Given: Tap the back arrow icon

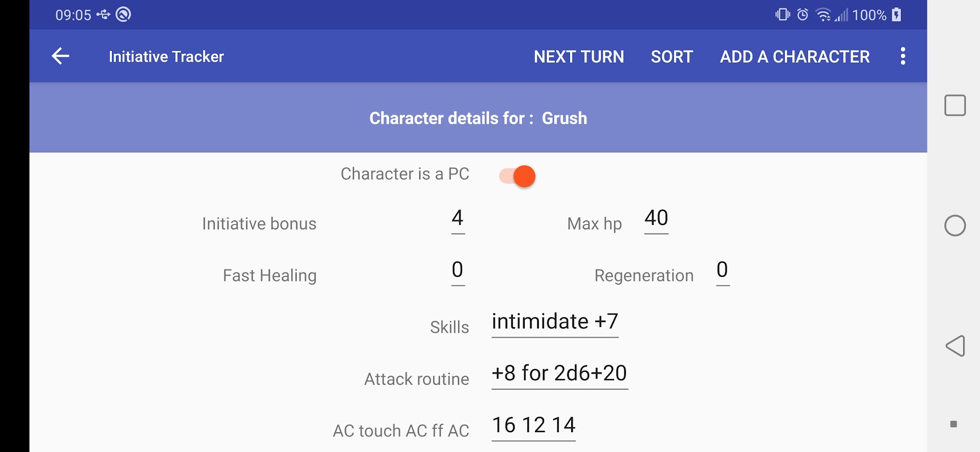Looking at the screenshot, I should pyautogui.click(x=61, y=56).
